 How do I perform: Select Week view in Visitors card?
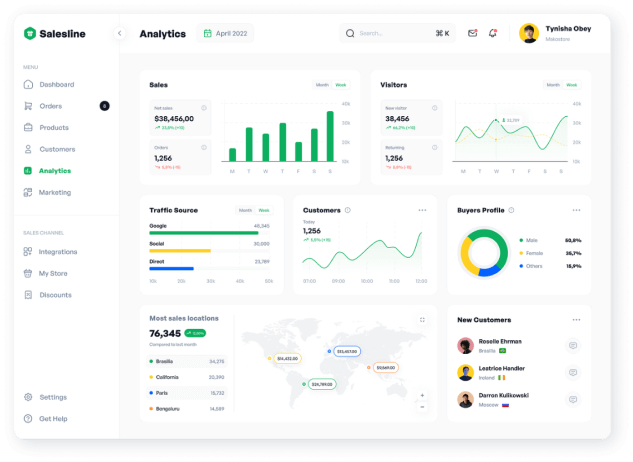(x=572, y=85)
